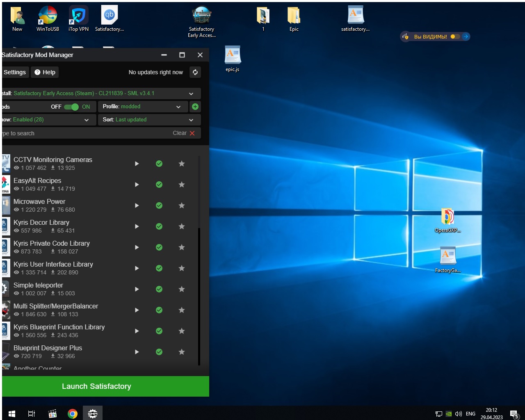Expand Microwave Power details arrow
The width and height of the screenshot is (525, 420).
[x=137, y=205]
